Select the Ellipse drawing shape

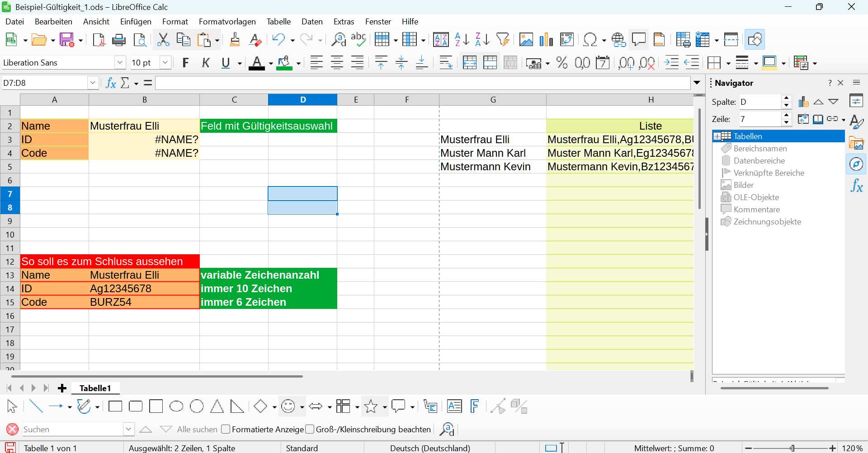[x=176, y=406]
